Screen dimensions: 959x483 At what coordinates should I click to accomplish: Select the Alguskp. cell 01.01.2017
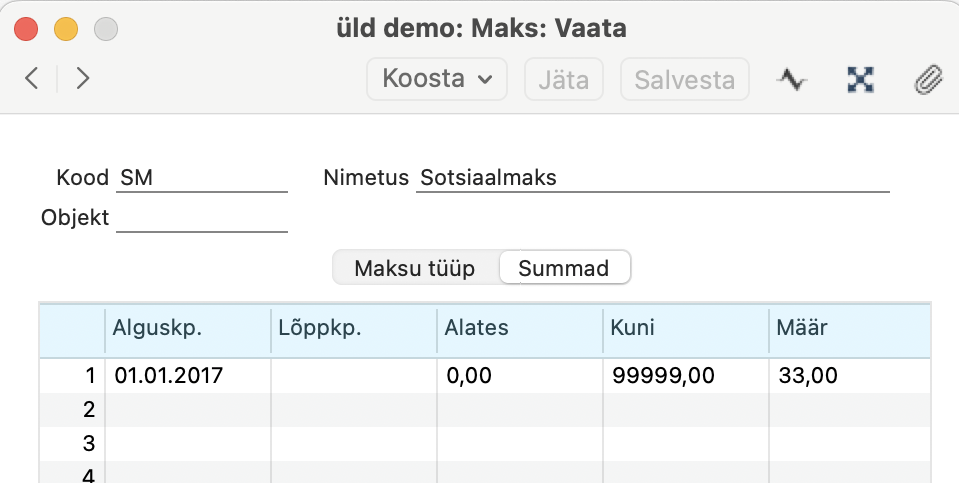click(x=188, y=375)
